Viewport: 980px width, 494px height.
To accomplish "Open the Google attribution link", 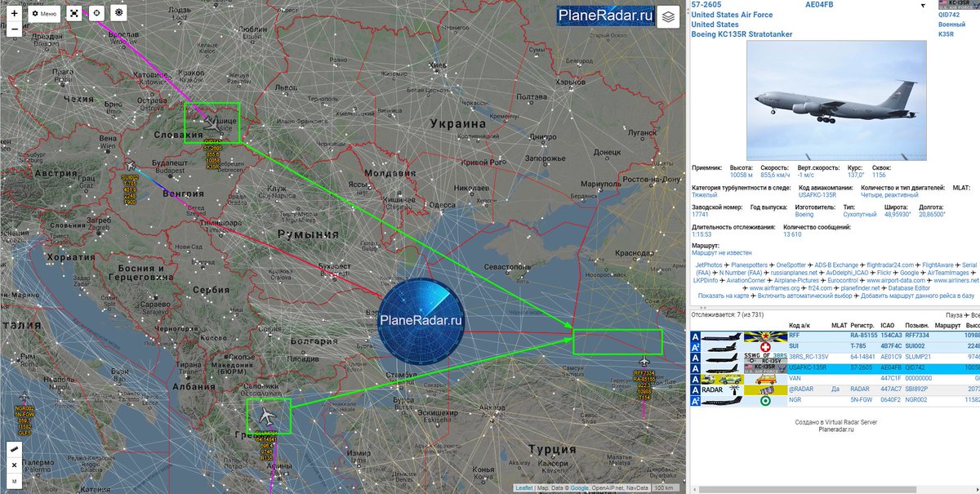I will point(577,488).
